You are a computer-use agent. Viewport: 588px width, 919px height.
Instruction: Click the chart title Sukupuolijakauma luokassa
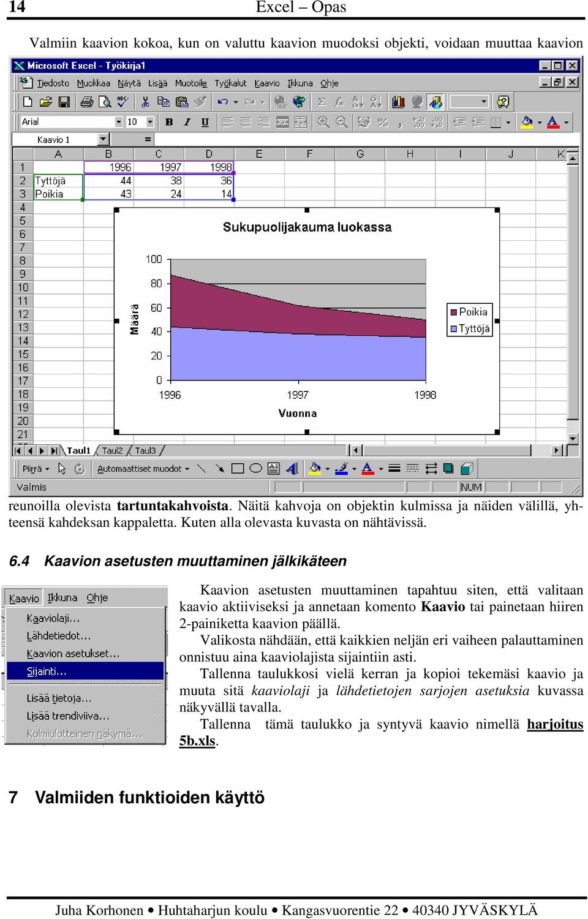(x=307, y=227)
